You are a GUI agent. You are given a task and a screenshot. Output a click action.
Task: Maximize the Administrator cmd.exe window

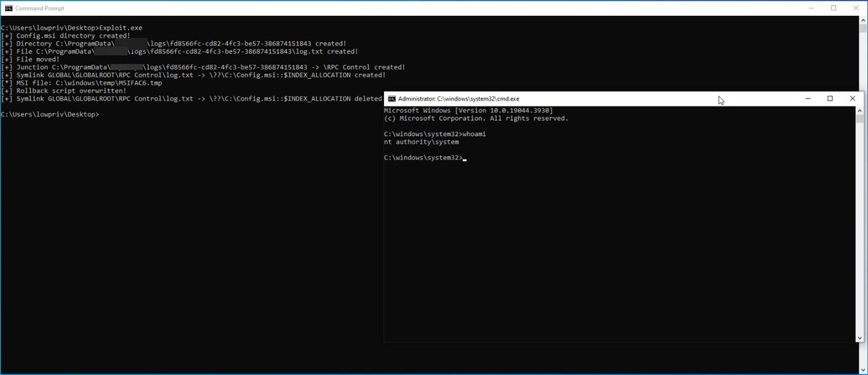pyautogui.click(x=830, y=98)
